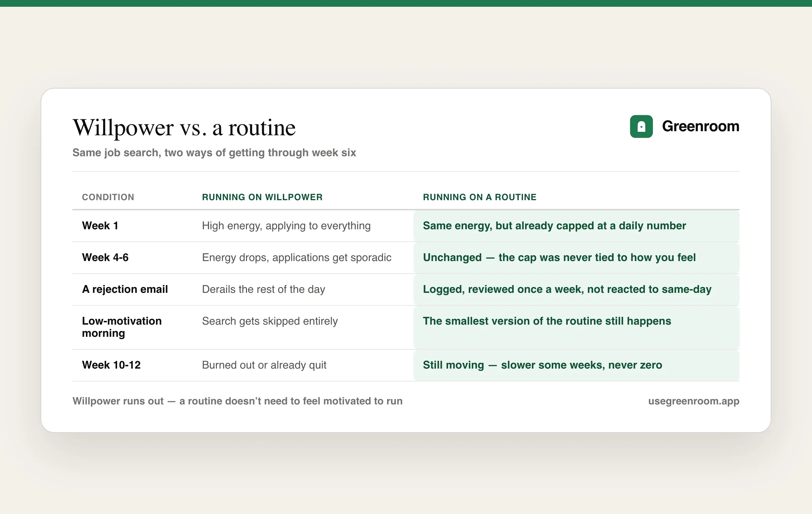The image size is (812, 514).
Task: Select the 'Week 4-6' row label
Action: pos(105,257)
